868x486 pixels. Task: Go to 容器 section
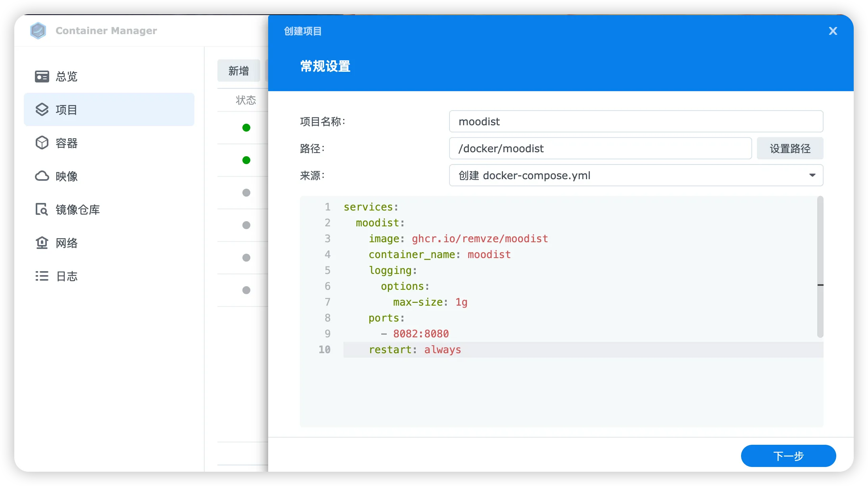click(109, 143)
